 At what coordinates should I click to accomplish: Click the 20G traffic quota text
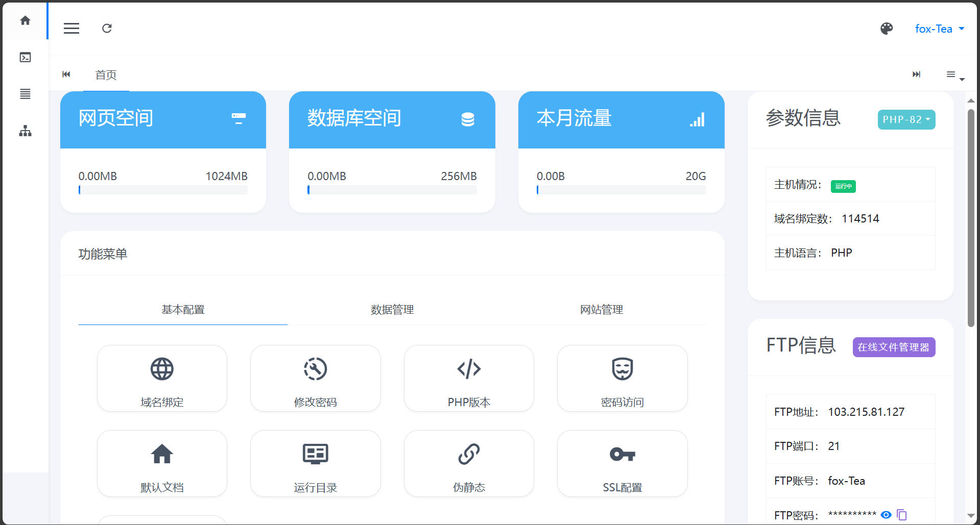pos(696,177)
